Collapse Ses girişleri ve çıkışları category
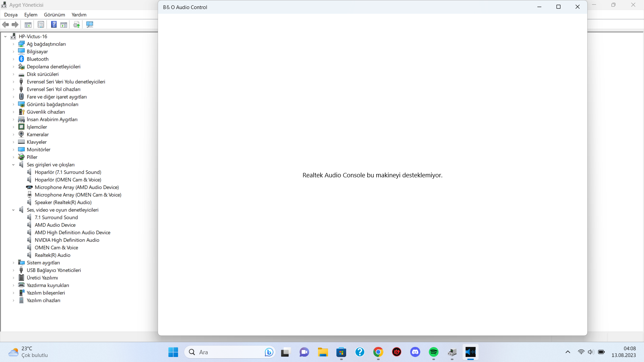 [13, 165]
